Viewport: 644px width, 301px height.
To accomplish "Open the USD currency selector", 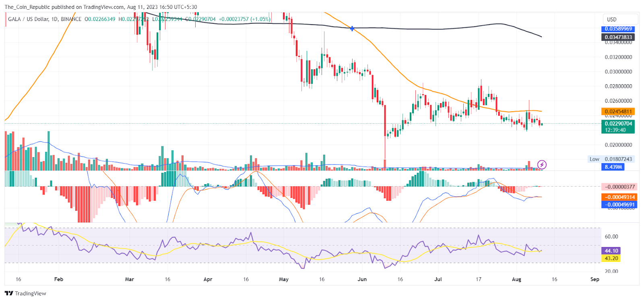I will coord(620,19).
